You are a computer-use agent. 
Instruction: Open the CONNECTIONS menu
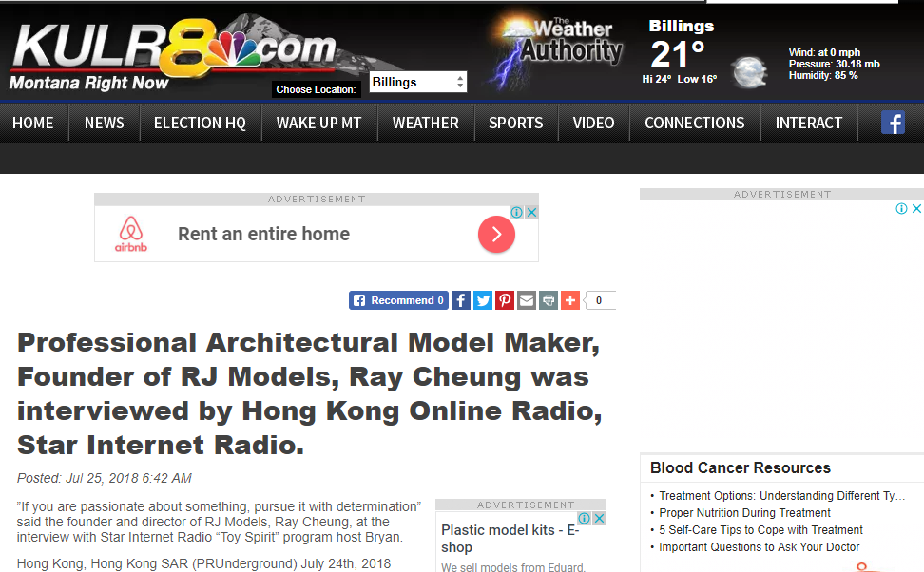(695, 123)
